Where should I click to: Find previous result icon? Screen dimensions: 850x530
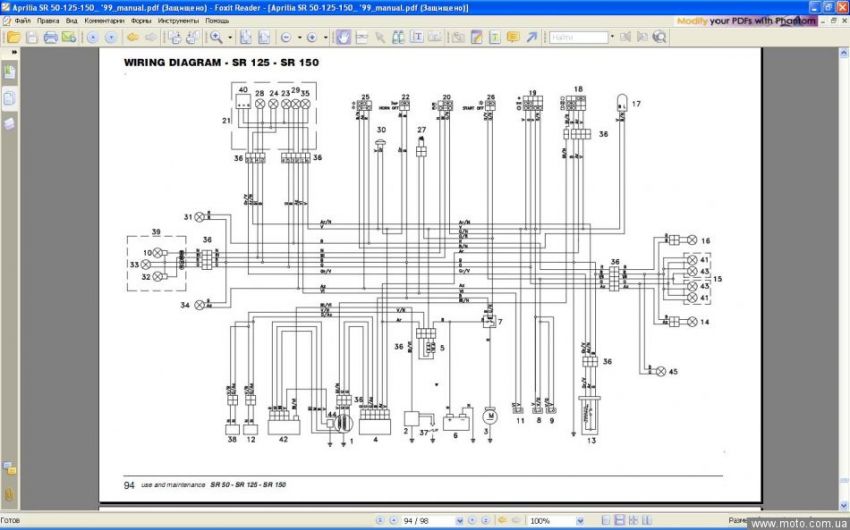tap(625, 37)
